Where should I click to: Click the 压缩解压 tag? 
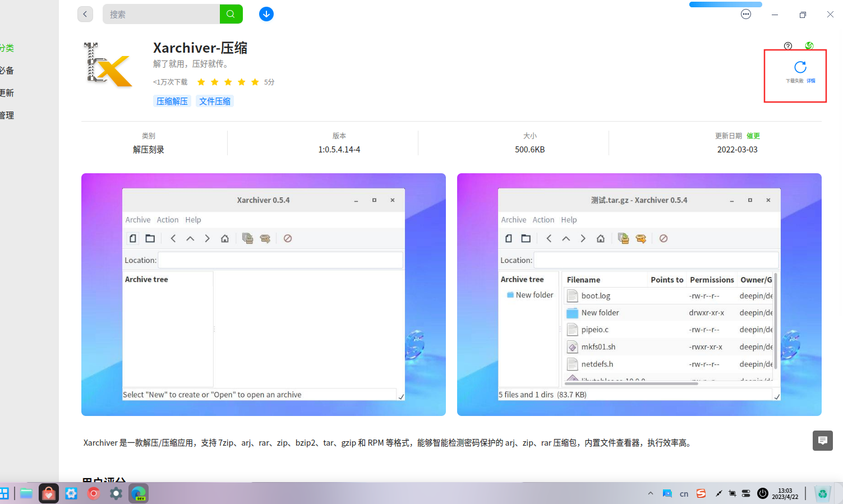[x=172, y=101]
